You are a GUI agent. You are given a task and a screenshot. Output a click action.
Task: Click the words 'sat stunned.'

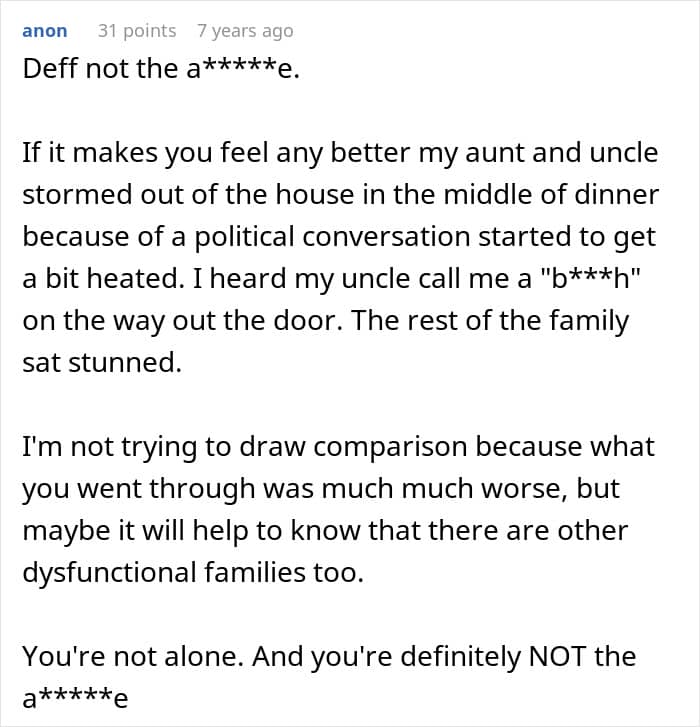pos(102,363)
